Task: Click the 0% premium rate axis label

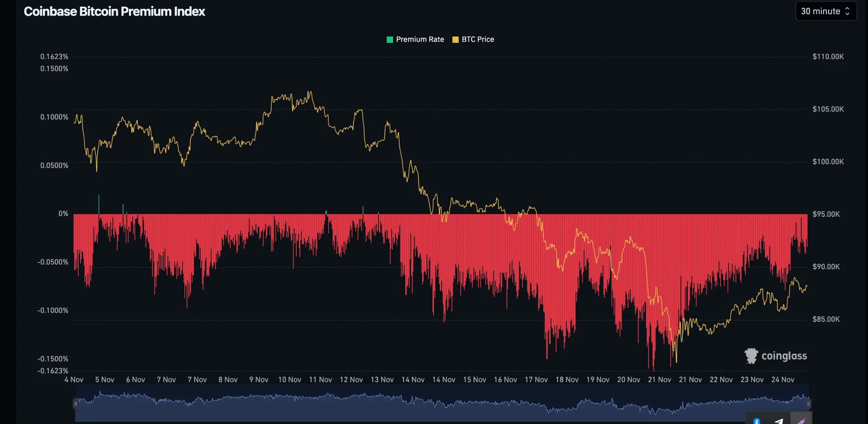Action: pos(63,214)
